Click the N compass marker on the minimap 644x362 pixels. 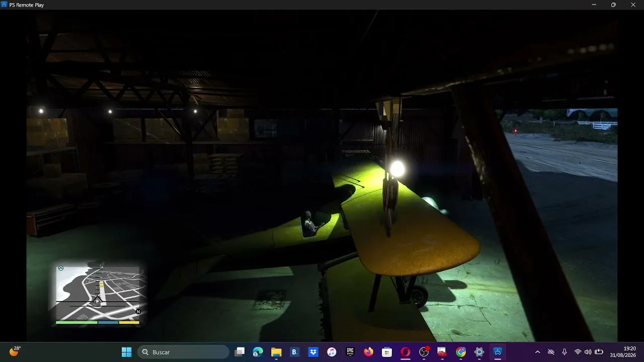tap(138, 312)
